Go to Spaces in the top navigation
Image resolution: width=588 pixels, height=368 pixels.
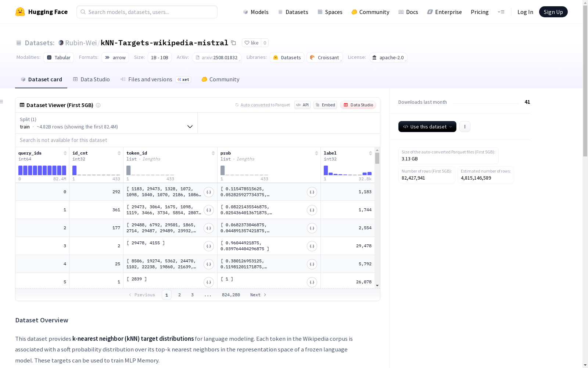click(330, 12)
